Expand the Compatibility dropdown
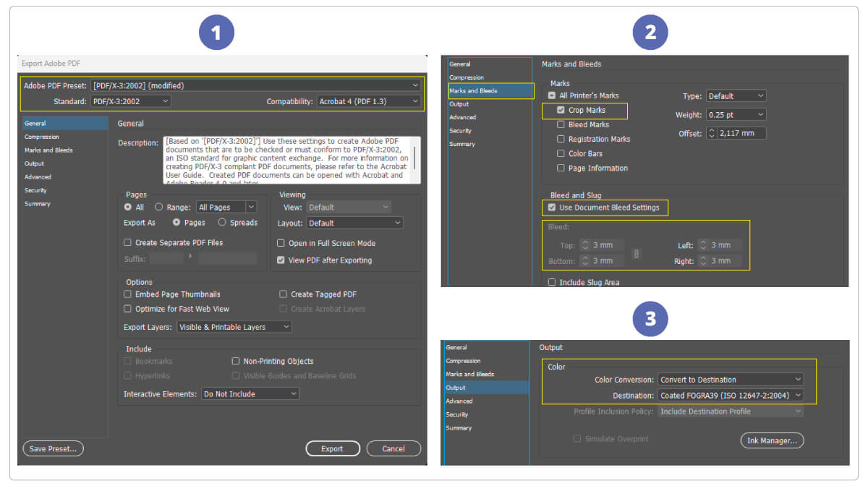Viewport: 868px width, 486px height. click(x=369, y=102)
